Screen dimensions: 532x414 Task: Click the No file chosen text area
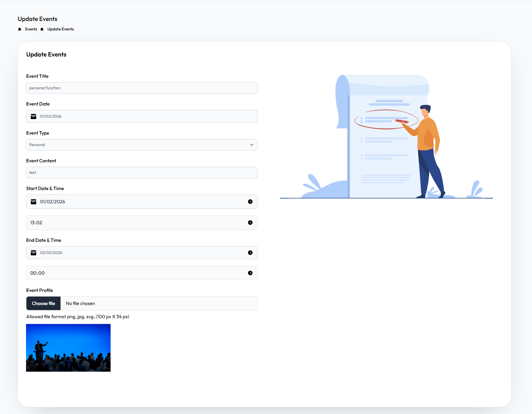point(80,303)
